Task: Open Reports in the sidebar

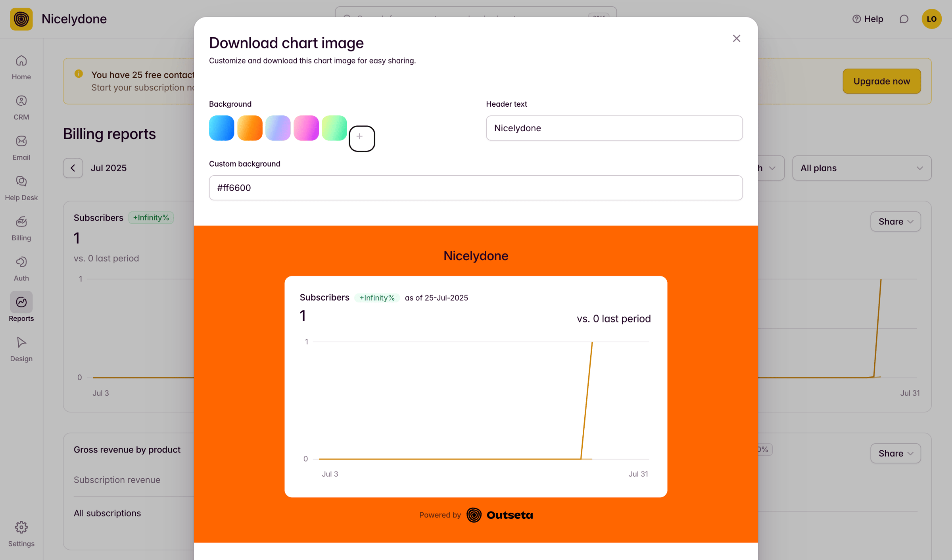Action: click(21, 307)
